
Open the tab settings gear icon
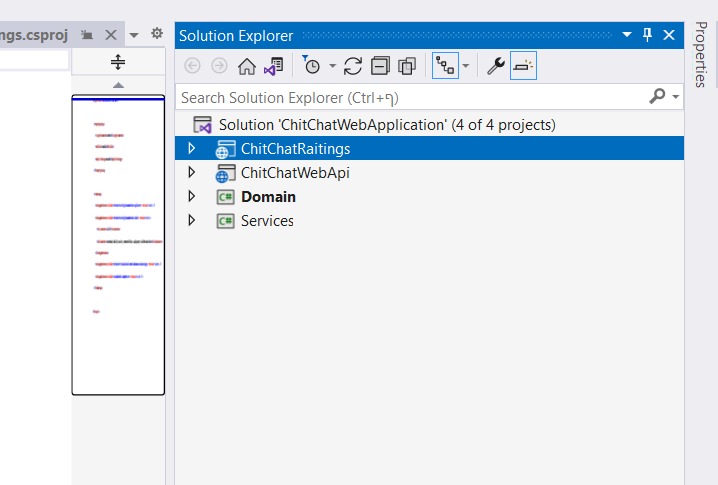point(157,33)
